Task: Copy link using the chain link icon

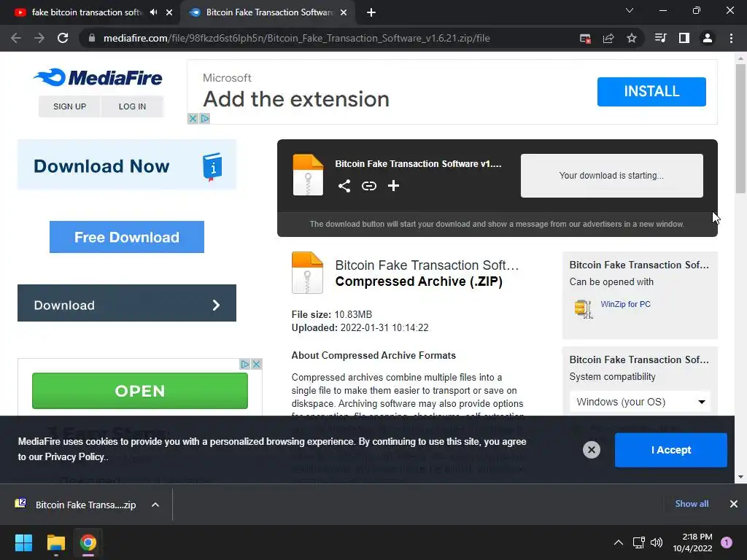Action: click(x=368, y=186)
